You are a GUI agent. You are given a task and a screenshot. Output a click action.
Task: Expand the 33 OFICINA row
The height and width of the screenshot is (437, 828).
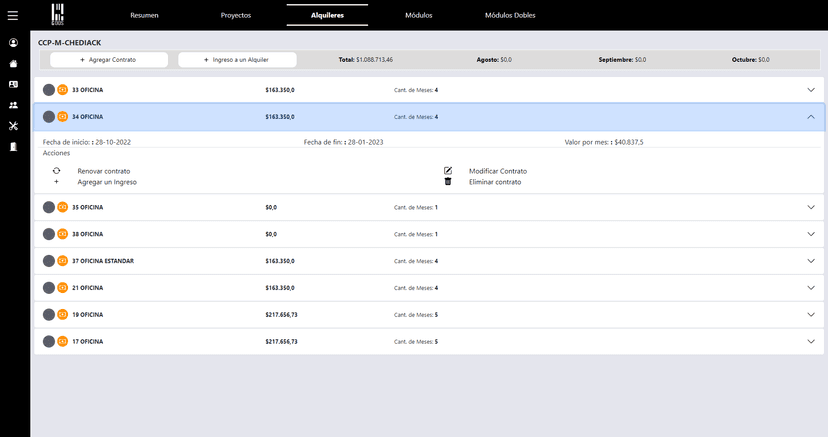click(x=810, y=90)
